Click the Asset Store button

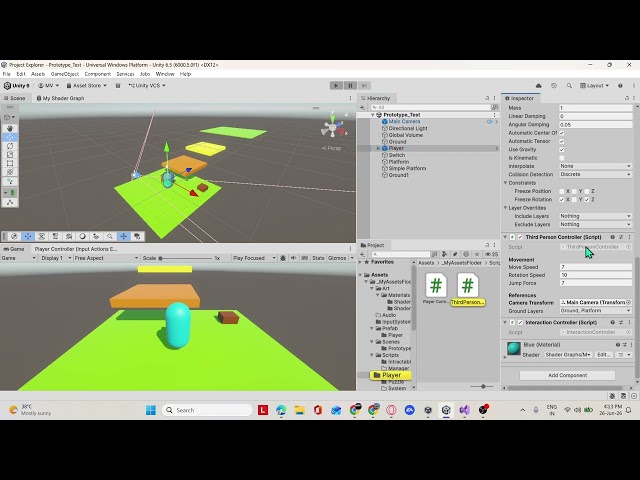[86, 86]
